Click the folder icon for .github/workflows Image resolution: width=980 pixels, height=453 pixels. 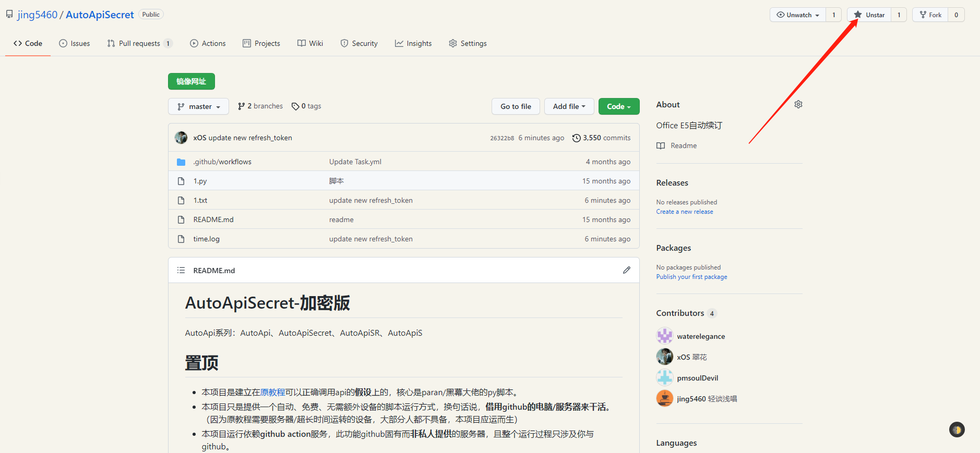tap(181, 162)
